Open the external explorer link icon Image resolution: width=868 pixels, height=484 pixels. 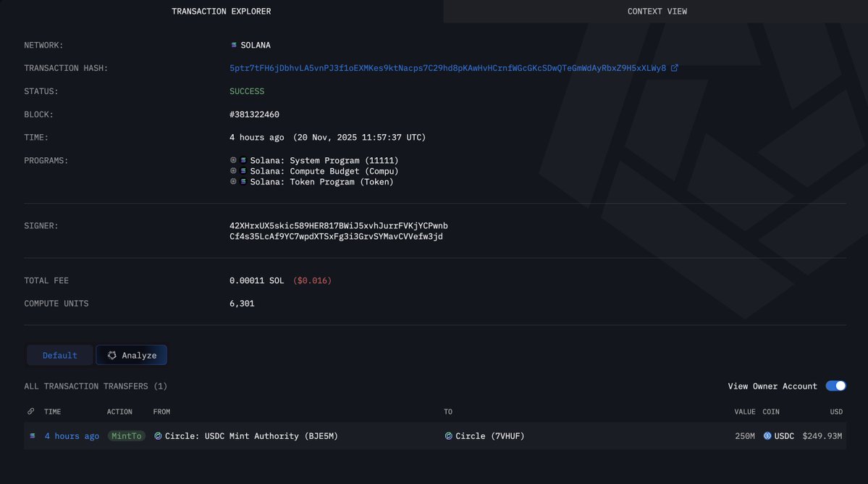coord(675,67)
